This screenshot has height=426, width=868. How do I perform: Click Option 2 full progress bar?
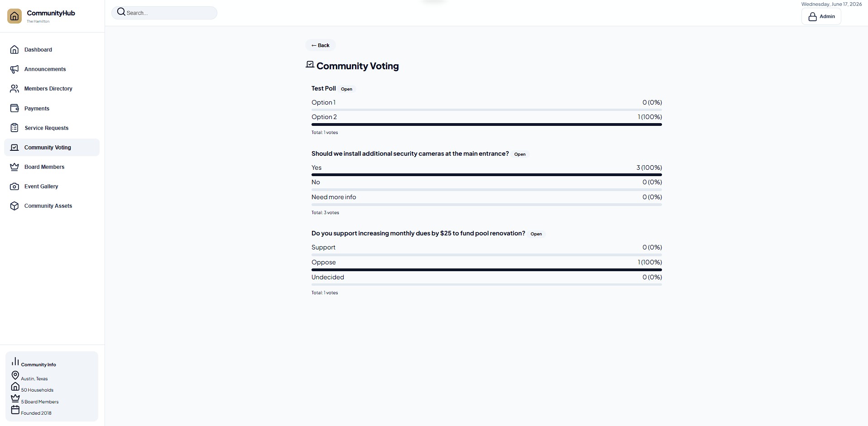click(487, 124)
